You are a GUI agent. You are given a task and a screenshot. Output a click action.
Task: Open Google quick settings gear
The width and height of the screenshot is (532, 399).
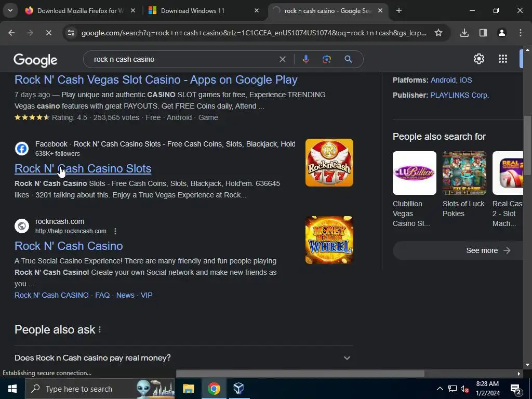(x=478, y=59)
